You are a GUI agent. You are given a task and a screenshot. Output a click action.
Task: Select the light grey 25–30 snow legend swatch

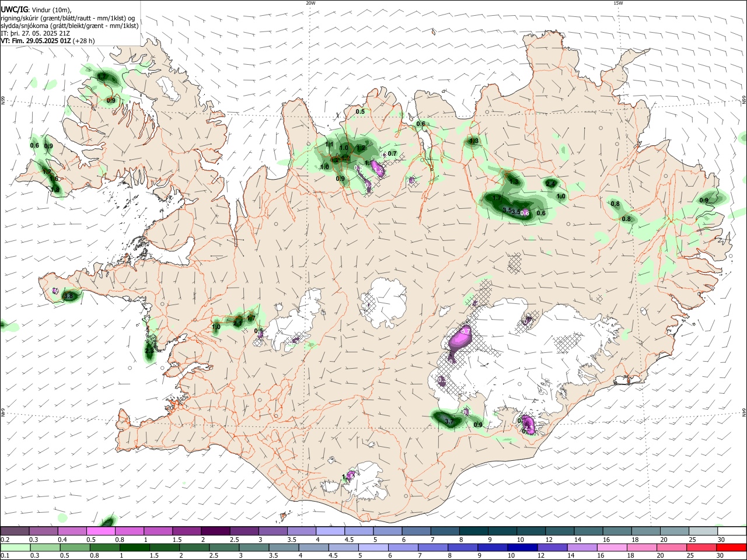pos(703,531)
